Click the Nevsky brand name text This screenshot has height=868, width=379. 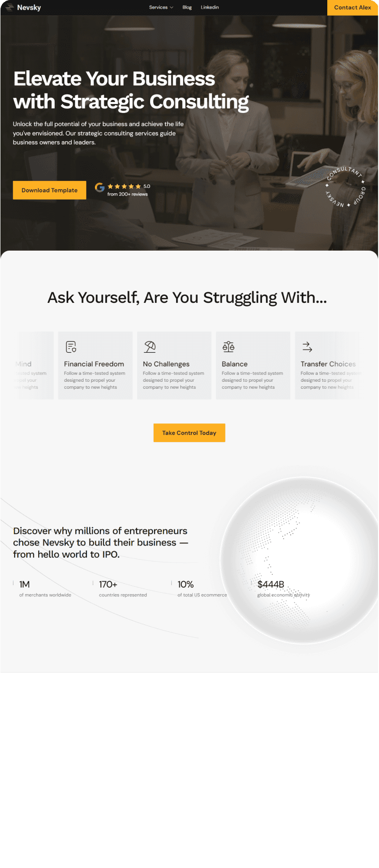tap(29, 8)
